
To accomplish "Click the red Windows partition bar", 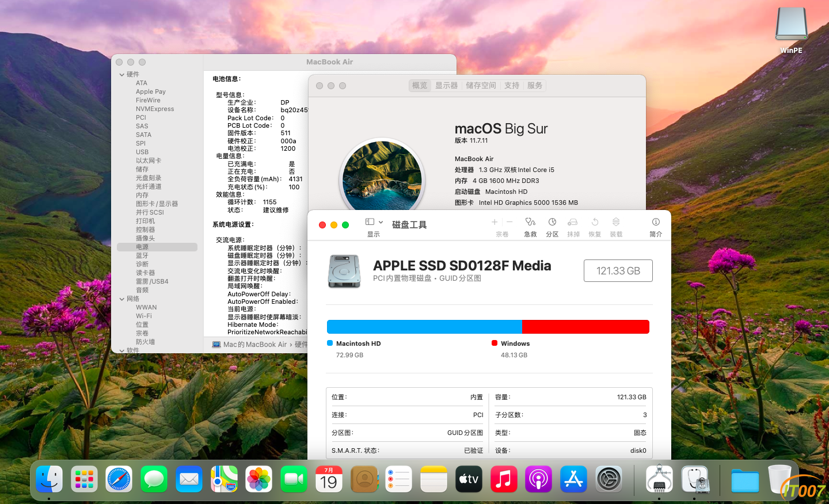I will (x=585, y=327).
